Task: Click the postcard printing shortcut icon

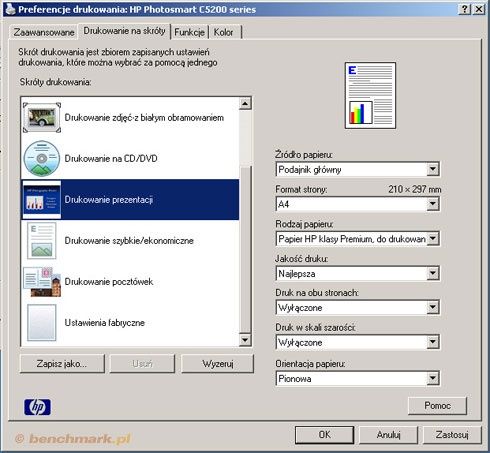Action: (x=42, y=281)
